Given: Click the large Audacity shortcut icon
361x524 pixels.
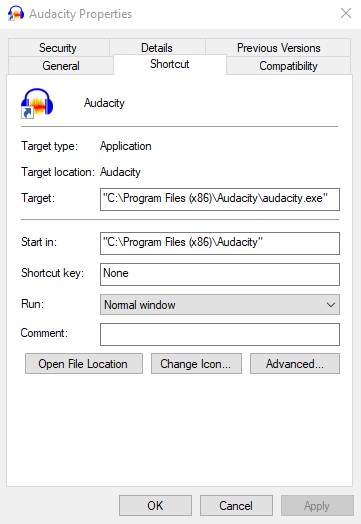Looking at the screenshot, I should [37, 103].
